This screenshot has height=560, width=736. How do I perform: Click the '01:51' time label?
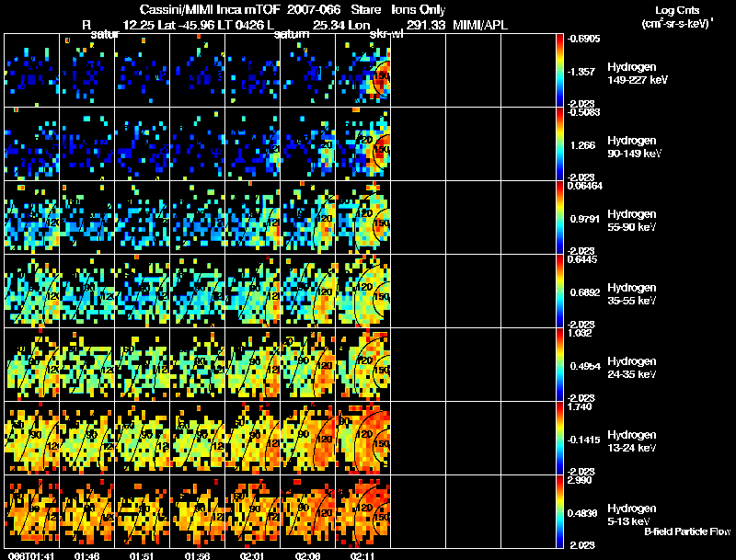[x=143, y=556]
